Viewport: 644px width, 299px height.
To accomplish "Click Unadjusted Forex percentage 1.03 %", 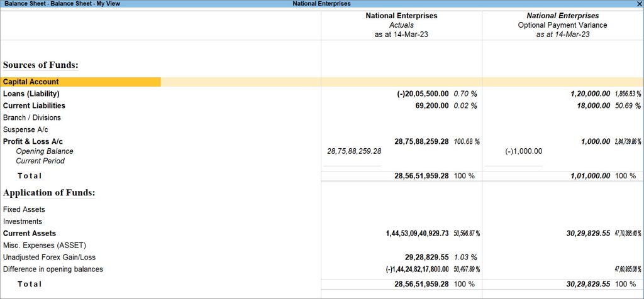I will coord(465,258).
